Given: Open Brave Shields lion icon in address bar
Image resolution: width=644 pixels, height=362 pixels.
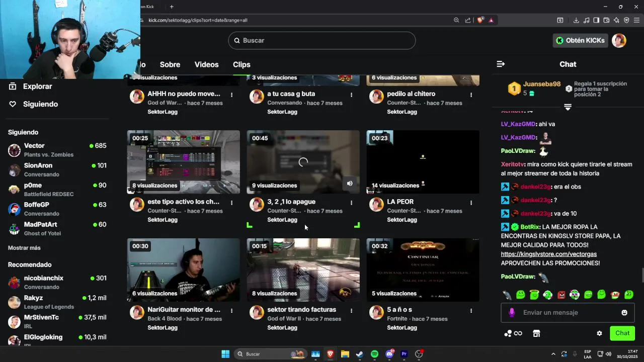Looking at the screenshot, I should (x=480, y=20).
